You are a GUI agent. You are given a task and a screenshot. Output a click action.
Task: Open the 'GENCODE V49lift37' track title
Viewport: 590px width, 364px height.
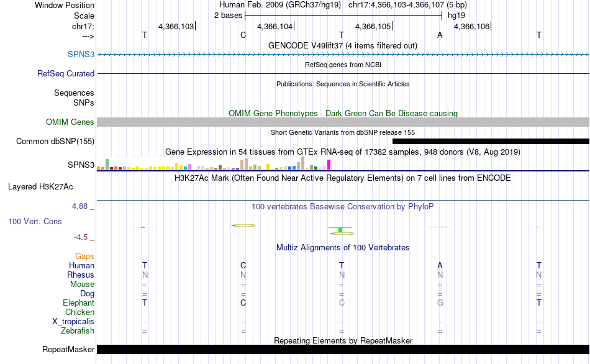tap(343, 45)
